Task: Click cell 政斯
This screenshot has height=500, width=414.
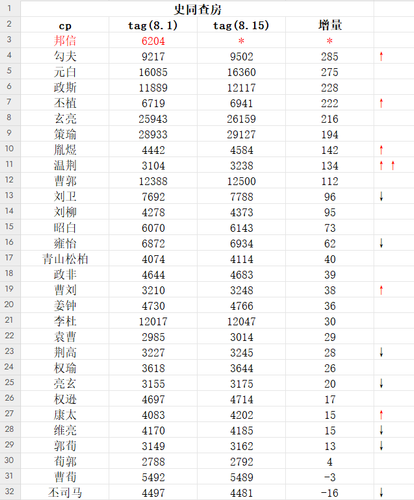Action: coord(65,87)
